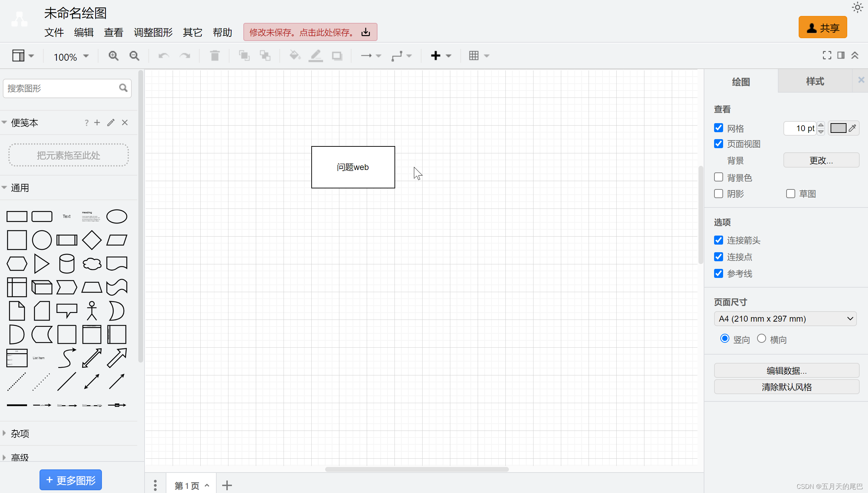Open the waypoint style dropdown
This screenshot has height=493, width=868.
(x=401, y=56)
